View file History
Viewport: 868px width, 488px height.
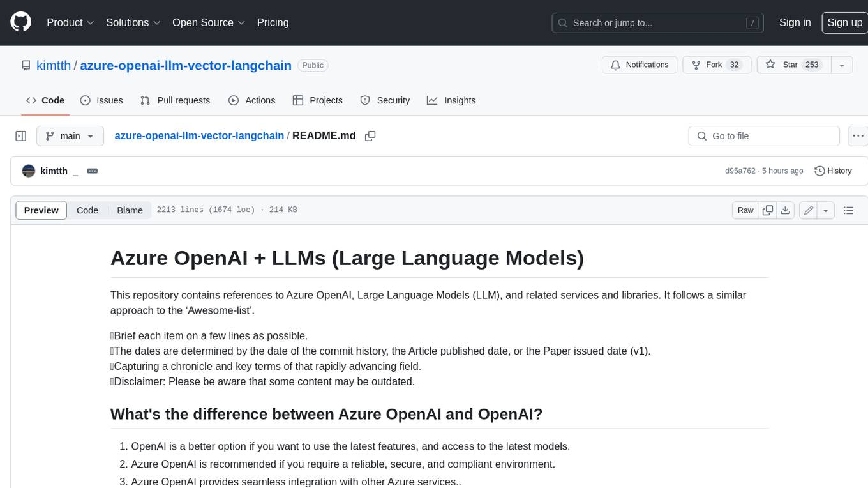coord(833,171)
